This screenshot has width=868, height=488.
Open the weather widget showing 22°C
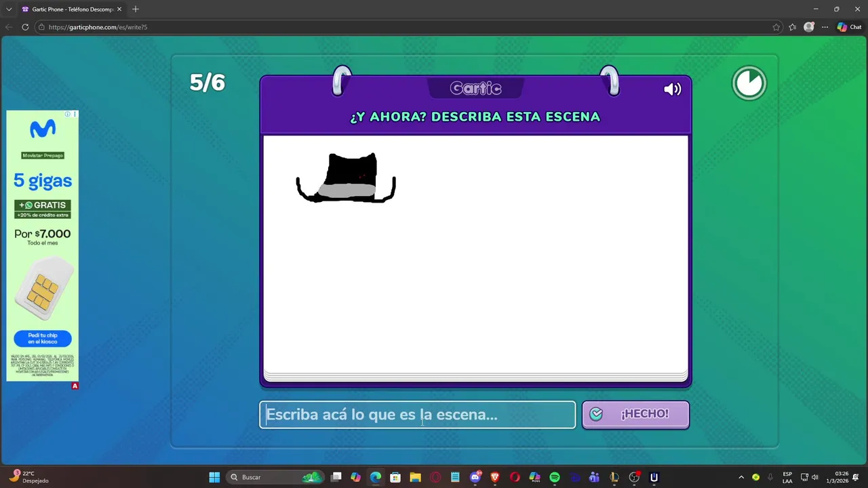31,477
